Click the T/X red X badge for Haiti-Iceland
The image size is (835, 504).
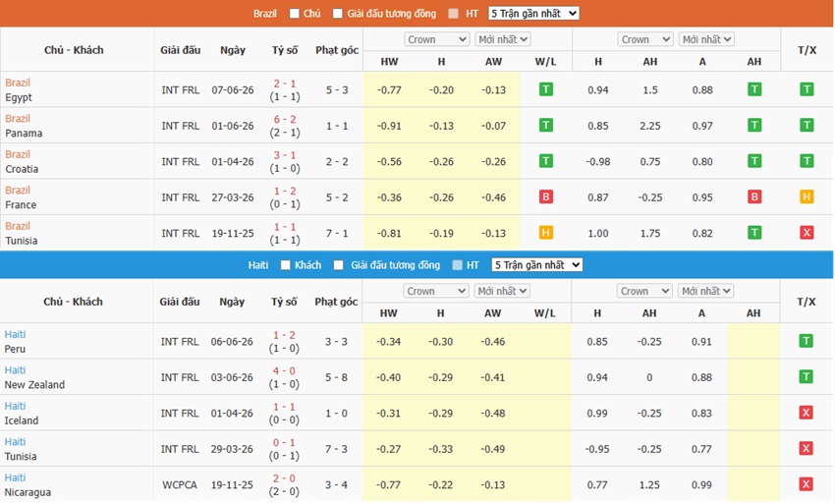[x=807, y=413]
